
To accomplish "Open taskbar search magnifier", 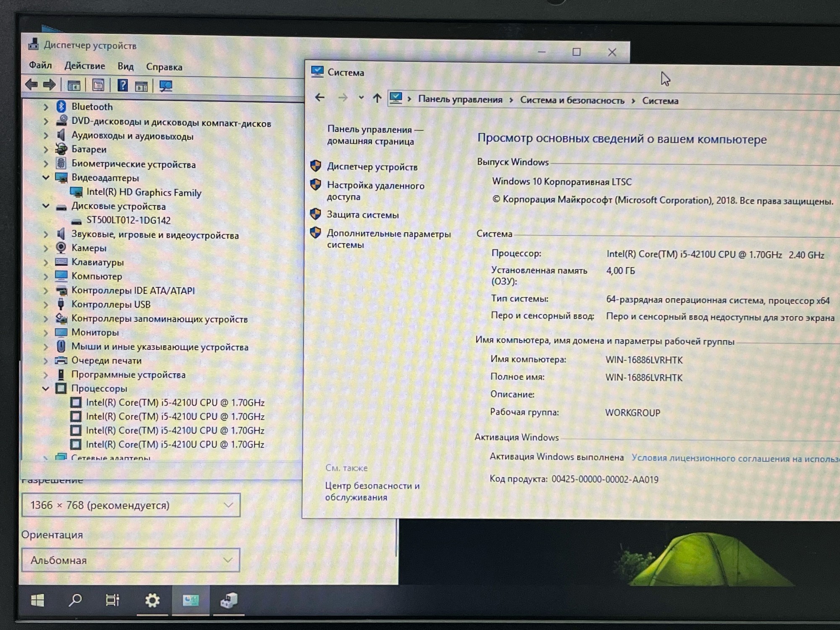I will 75,600.
